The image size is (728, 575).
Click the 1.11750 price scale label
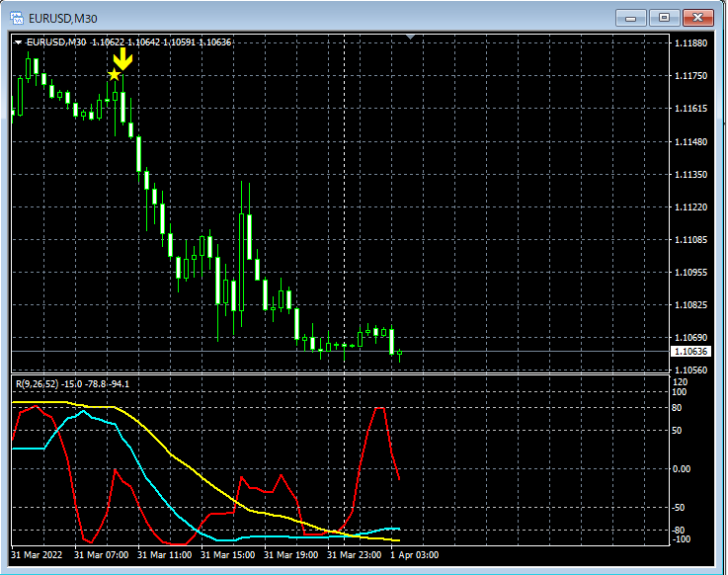click(690, 76)
